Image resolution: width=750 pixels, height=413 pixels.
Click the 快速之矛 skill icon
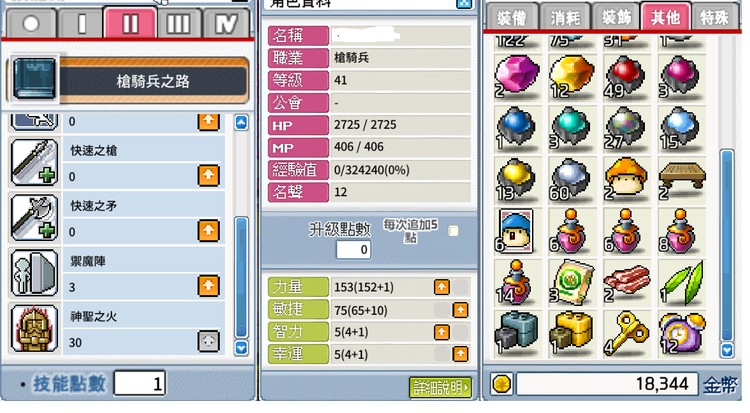click(x=34, y=218)
